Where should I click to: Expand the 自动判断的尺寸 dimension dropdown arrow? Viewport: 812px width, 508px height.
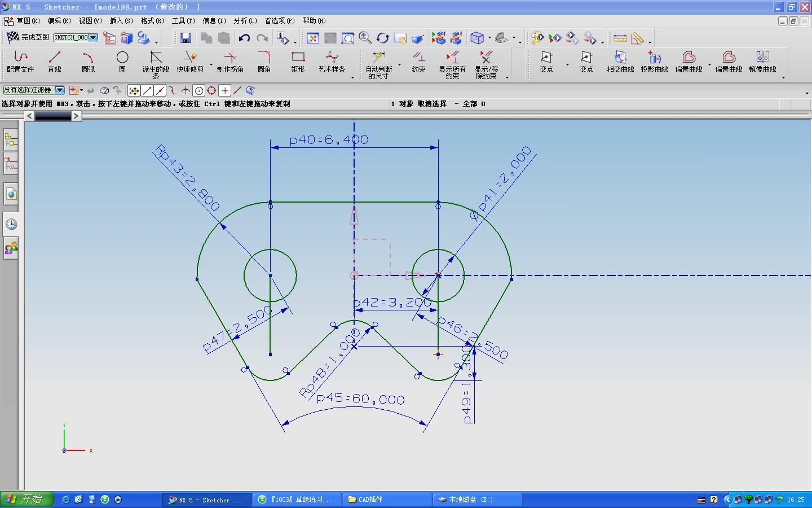tap(399, 64)
